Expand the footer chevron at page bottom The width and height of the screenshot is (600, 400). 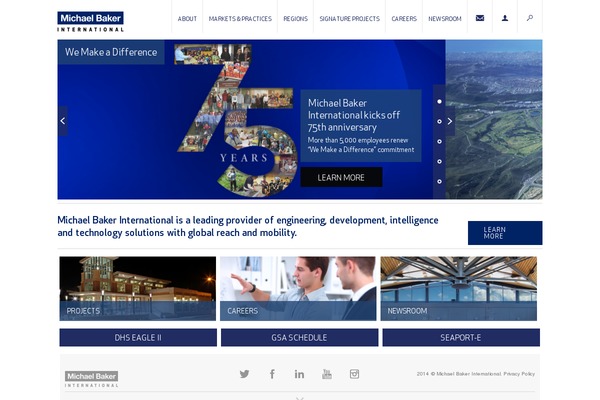pos(300,398)
